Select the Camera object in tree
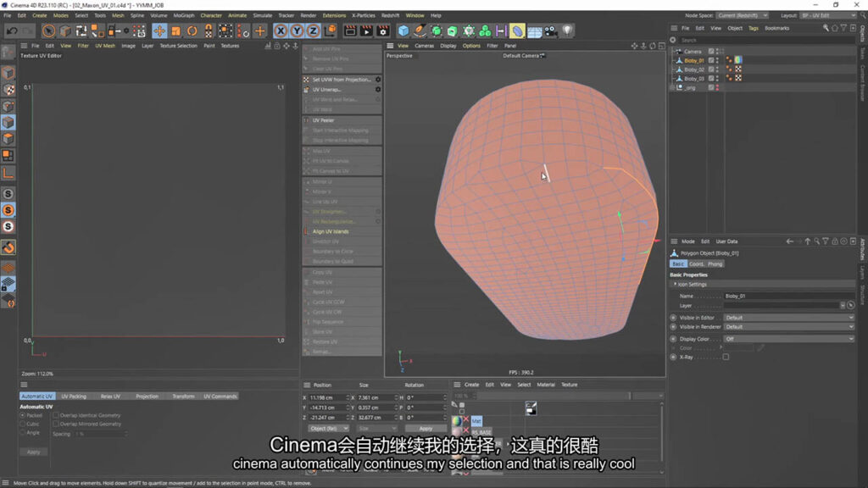The width and height of the screenshot is (868, 488). pos(693,52)
